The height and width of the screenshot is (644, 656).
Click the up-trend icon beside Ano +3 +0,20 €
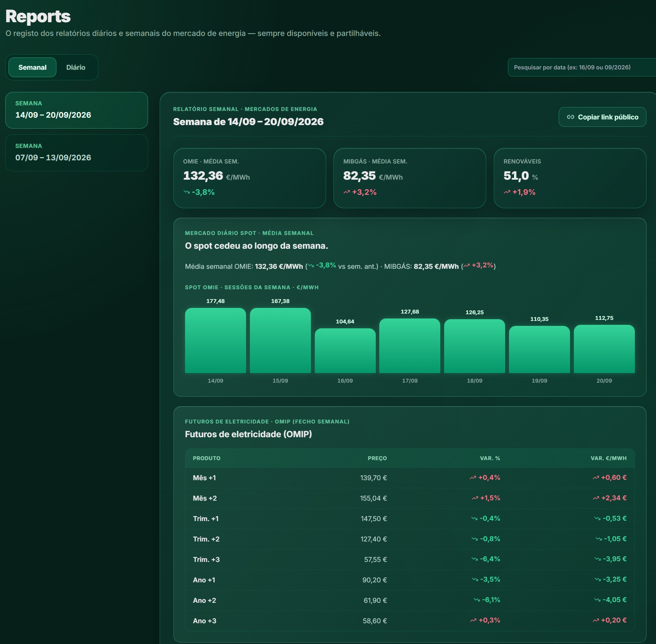596,620
